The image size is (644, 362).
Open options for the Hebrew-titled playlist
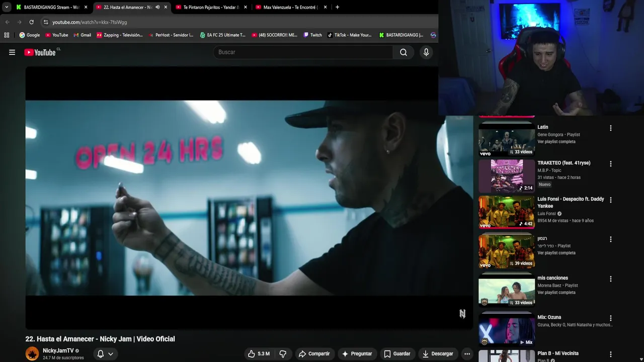611,239
